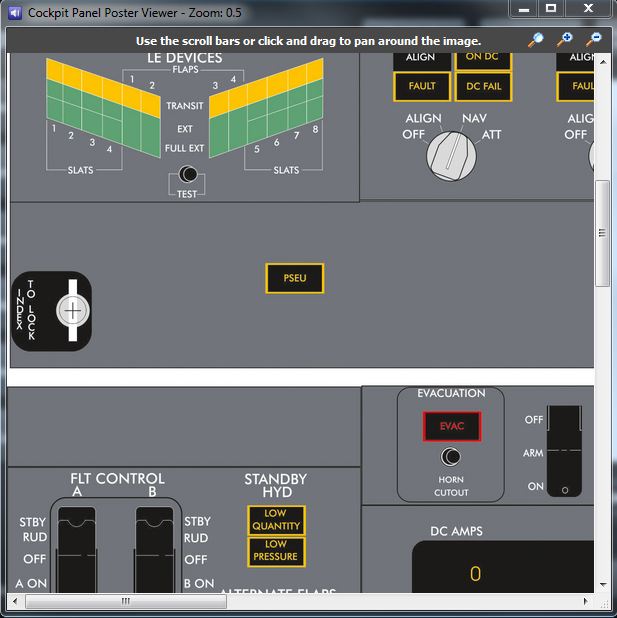Click the left SLATS label
This screenshot has width=617, height=618.
tap(80, 170)
